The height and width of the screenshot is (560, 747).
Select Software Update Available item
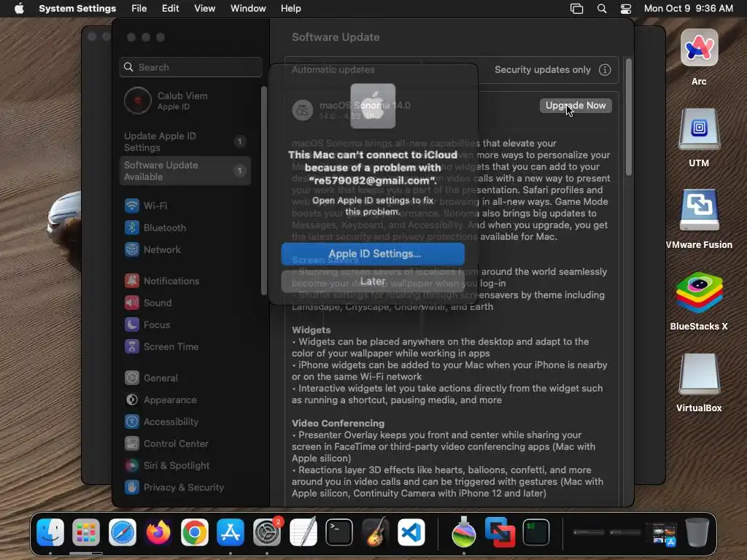(185, 171)
